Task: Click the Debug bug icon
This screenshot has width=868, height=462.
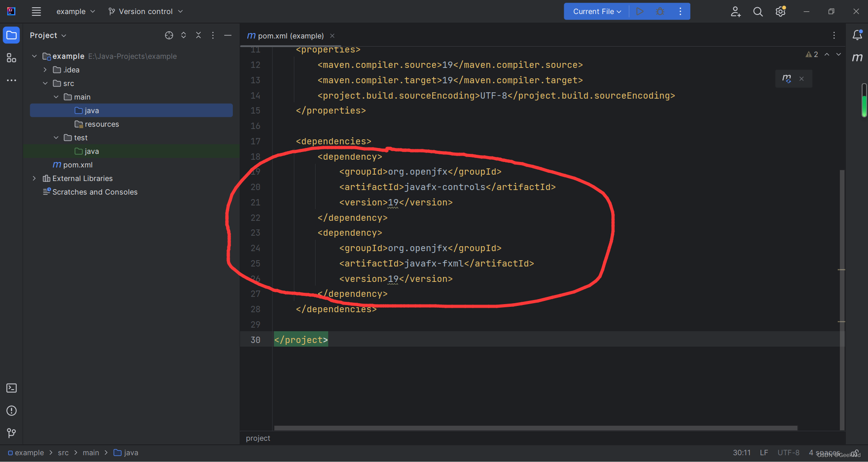Action: tap(660, 11)
